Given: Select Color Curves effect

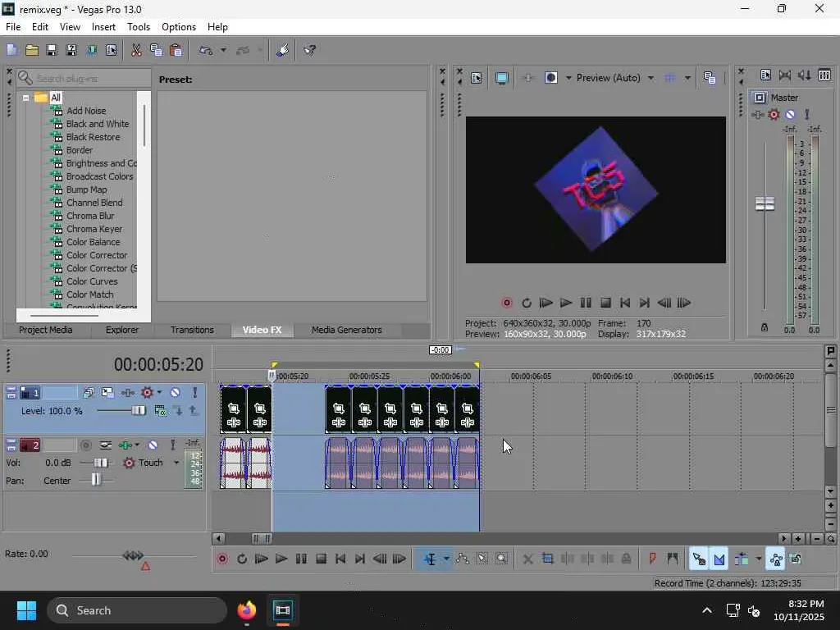Looking at the screenshot, I should point(92,282).
